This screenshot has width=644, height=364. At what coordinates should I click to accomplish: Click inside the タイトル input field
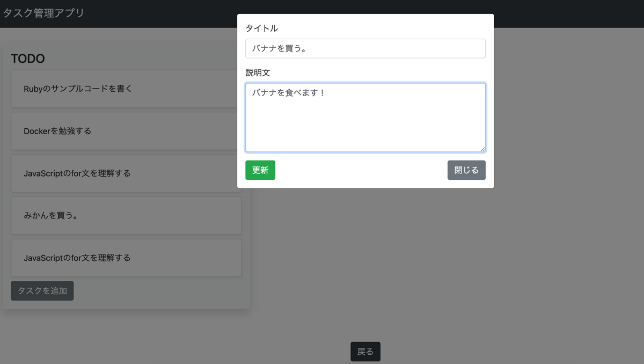365,48
